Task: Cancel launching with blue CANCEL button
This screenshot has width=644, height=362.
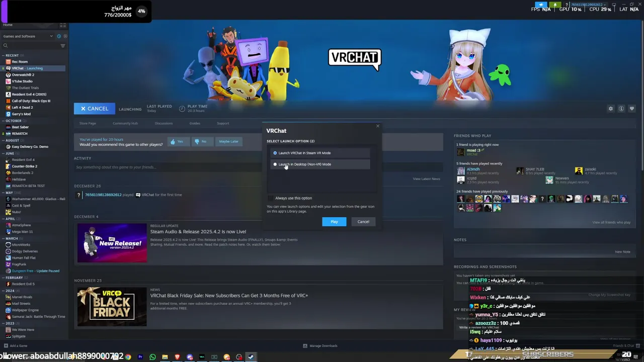Action: click(95, 109)
